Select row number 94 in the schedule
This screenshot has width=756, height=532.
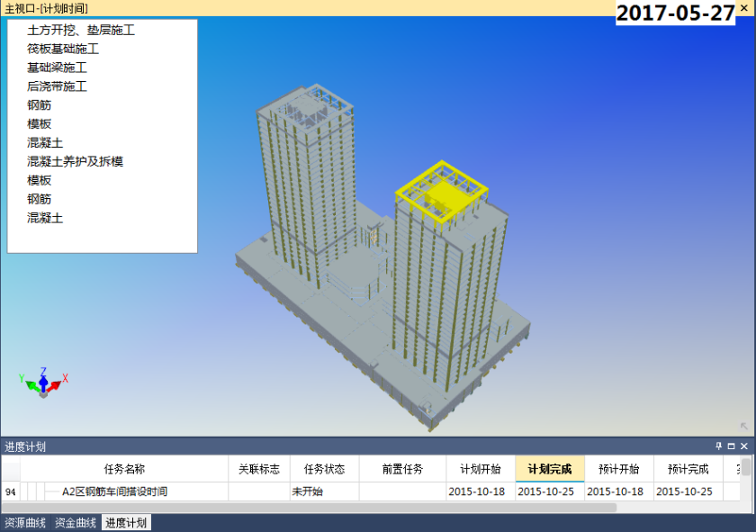[11, 491]
